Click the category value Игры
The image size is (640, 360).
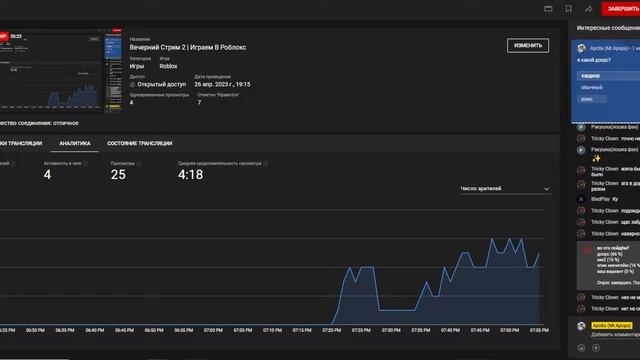tap(137, 66)
